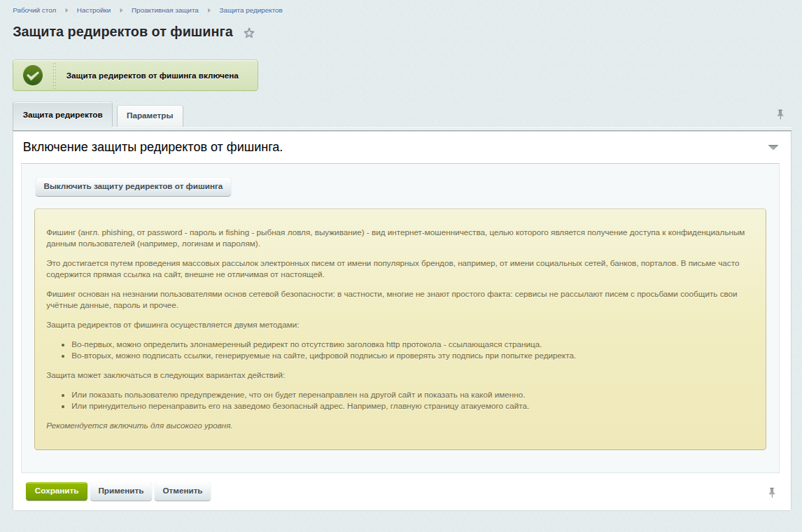Image resolution: width=802 pixels, height=532 pixels.
Task: Disable protection via Выключить защиту редиректов button
Action: pos(133,187)
